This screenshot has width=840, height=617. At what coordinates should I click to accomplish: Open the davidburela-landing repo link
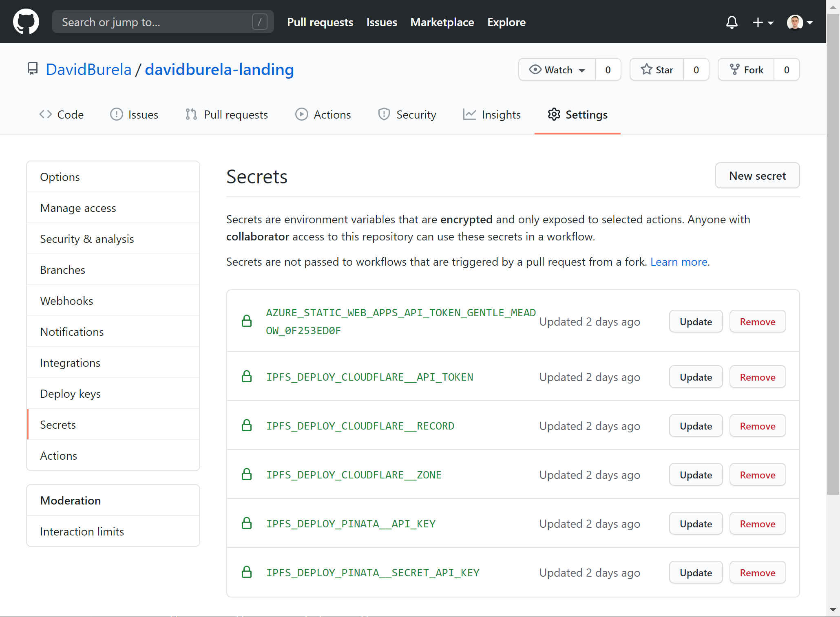point(219,69)
